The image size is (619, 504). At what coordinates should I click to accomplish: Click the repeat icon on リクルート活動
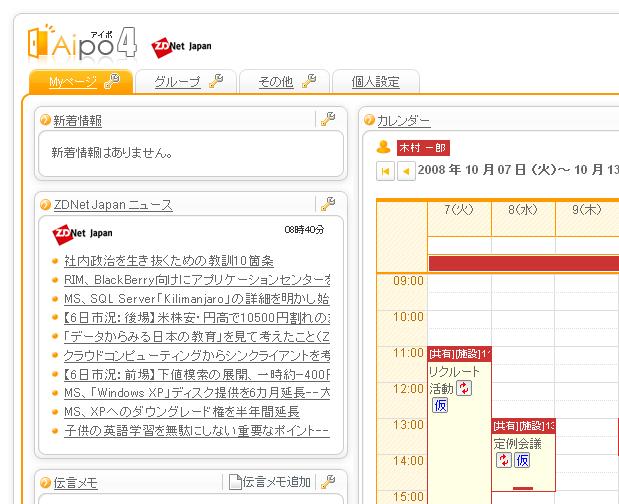[x=464, y=388]
